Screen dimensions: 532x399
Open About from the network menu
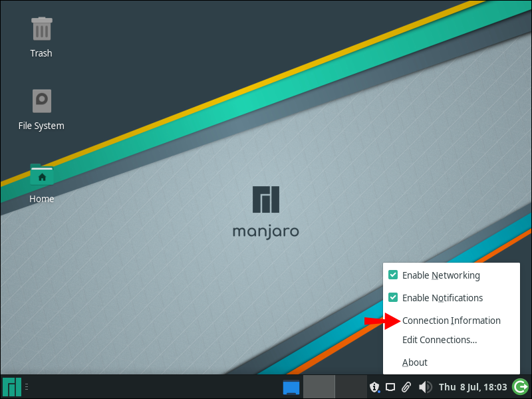[x=452, y=362]
